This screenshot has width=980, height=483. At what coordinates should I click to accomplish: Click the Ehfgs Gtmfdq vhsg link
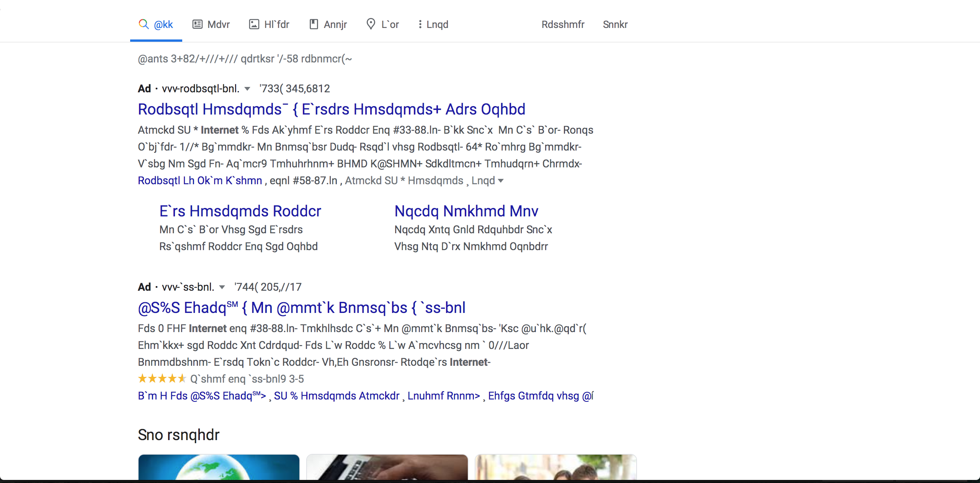tap(541, 396)
